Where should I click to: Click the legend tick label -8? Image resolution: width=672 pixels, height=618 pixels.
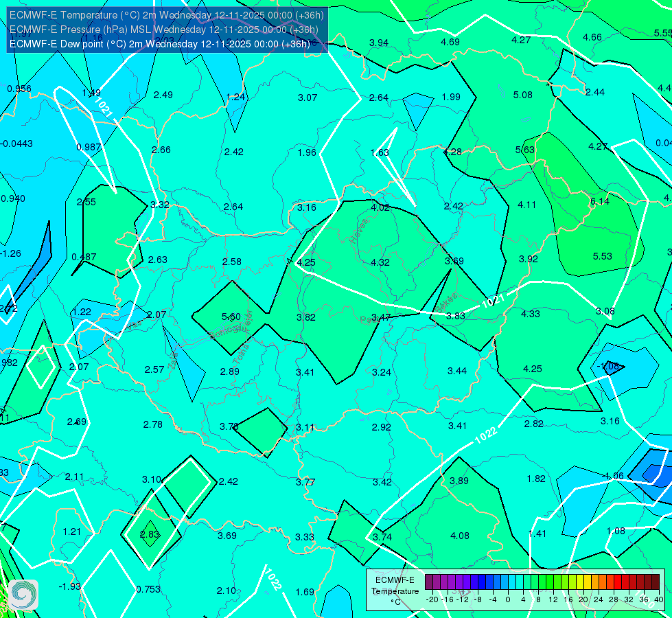[478, 599]
